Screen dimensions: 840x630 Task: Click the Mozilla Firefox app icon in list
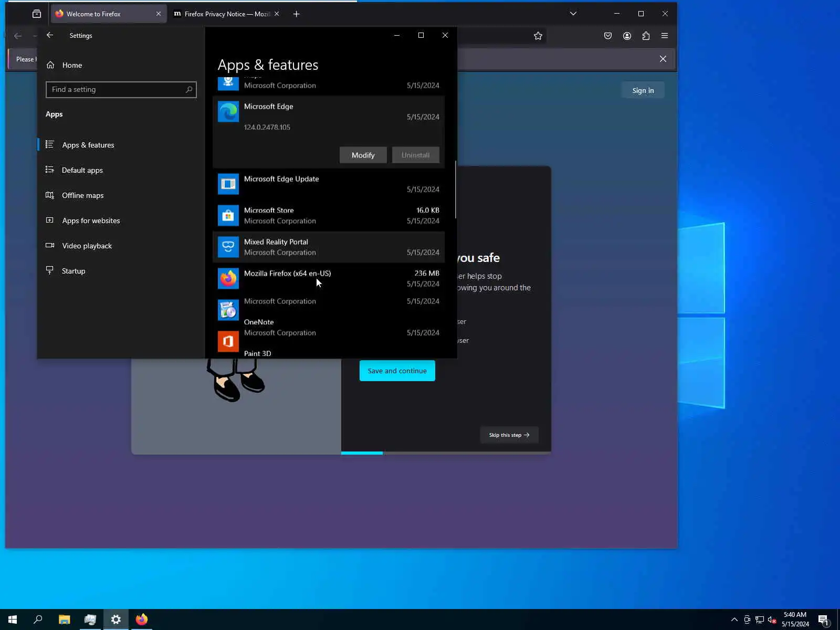tap(228, 279)
